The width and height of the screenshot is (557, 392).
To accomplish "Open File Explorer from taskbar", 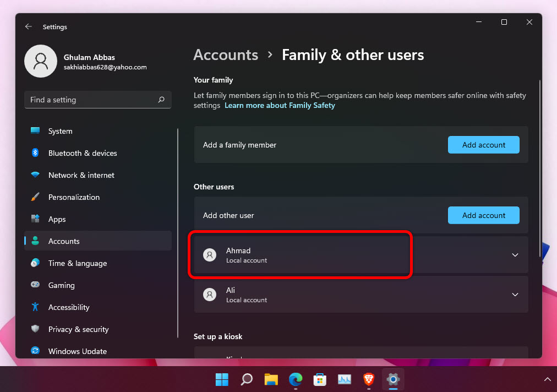I will (271, 379).
